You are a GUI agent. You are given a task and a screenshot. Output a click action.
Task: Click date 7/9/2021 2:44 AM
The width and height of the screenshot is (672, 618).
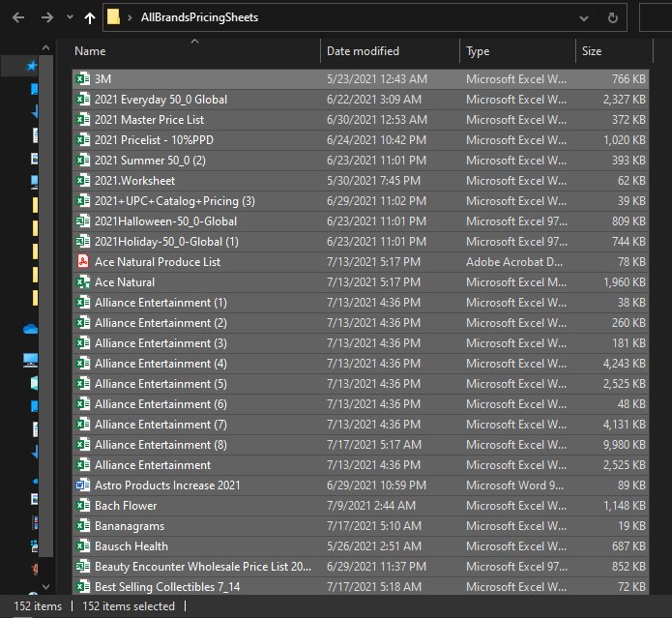pos(370,505)
